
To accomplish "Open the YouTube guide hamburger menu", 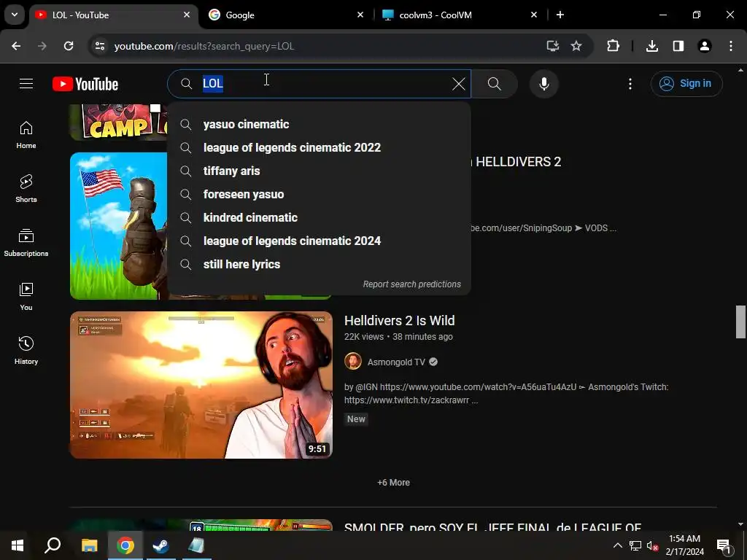I will pyautogui.click(x=26, y=84).
